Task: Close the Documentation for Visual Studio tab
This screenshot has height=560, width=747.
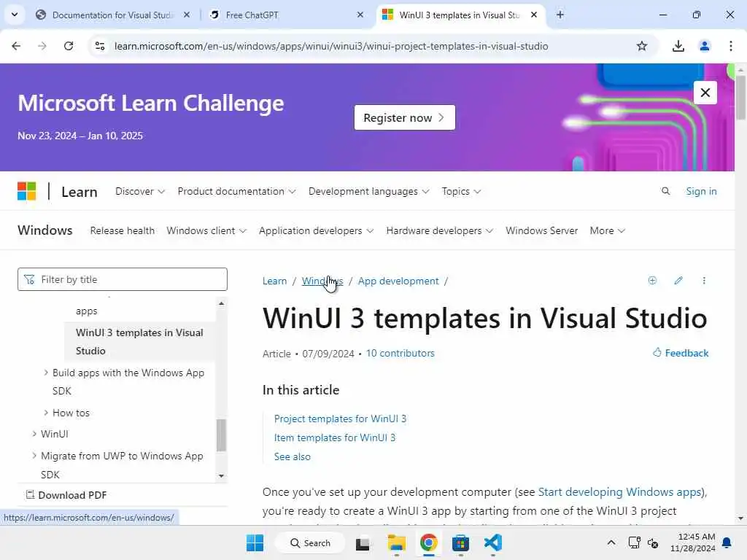Action: [x=187, y=15]
